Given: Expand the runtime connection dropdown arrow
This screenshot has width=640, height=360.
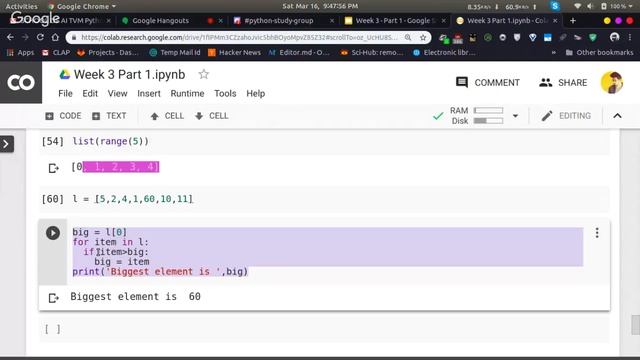Looking at the screenshot, I should click(x=515, y=116).
